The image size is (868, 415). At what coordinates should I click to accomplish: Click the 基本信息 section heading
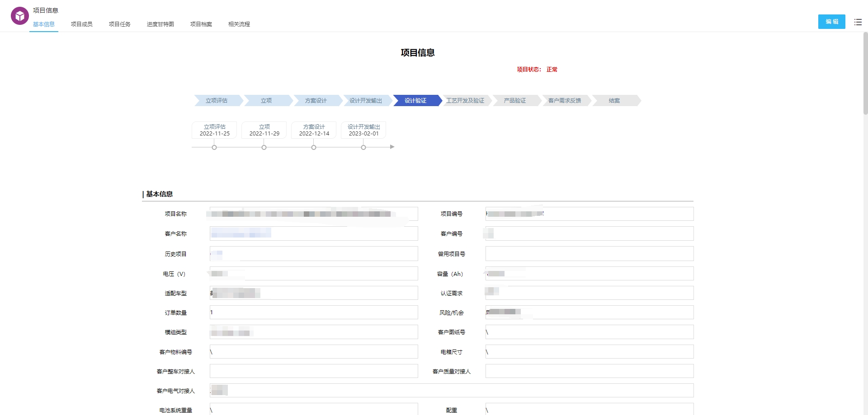click(x=159, y=194)
